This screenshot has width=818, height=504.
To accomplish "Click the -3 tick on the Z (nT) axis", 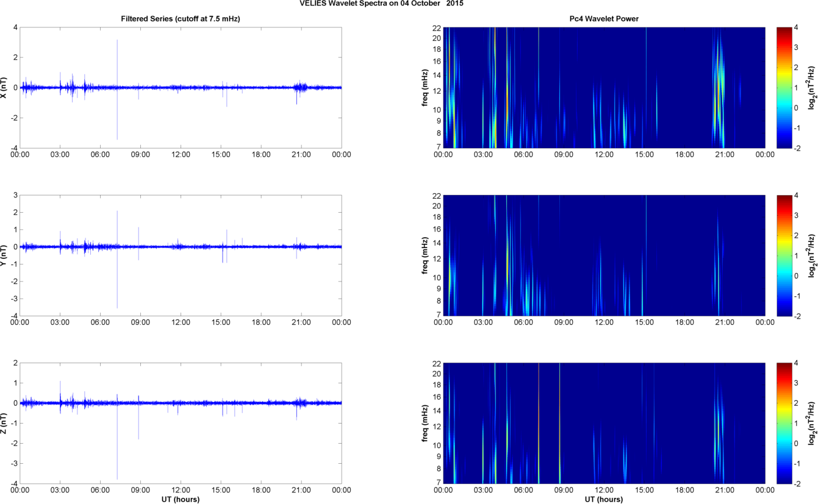I will click(x=13, y=464).
